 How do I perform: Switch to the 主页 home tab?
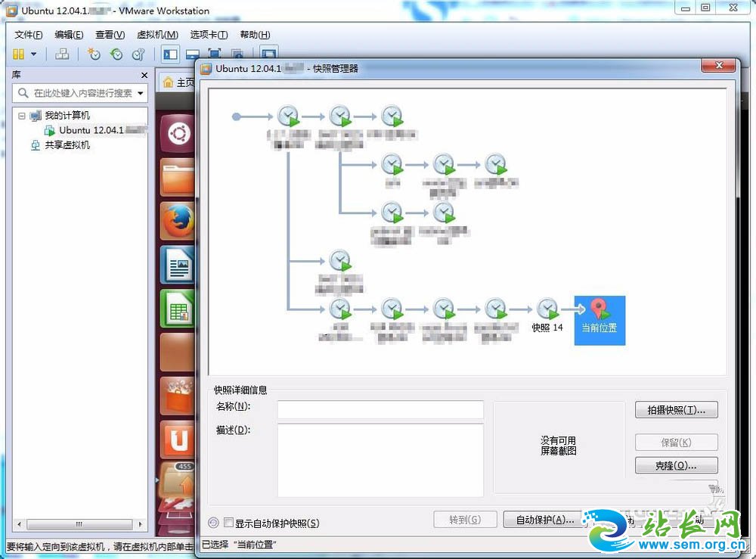click(179, 82)
